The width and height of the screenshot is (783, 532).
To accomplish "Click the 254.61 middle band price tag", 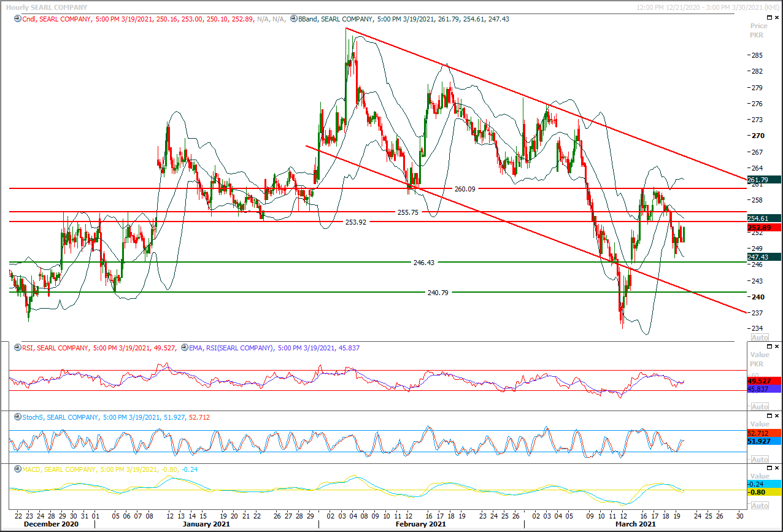I will pos(764,218).
